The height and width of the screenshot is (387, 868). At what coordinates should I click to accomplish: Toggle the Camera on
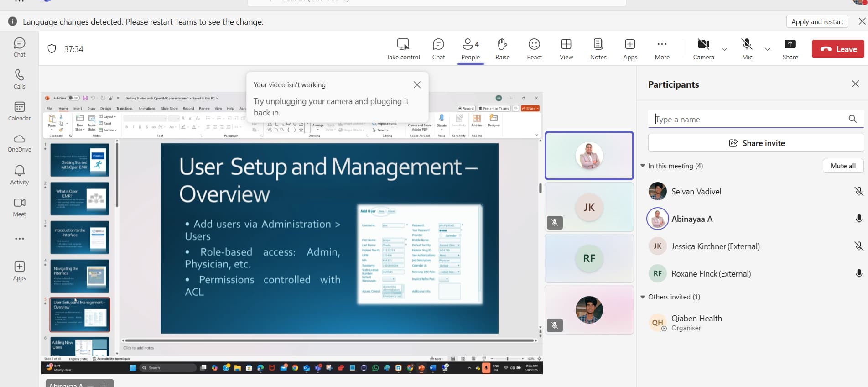[x=703, y=49]
